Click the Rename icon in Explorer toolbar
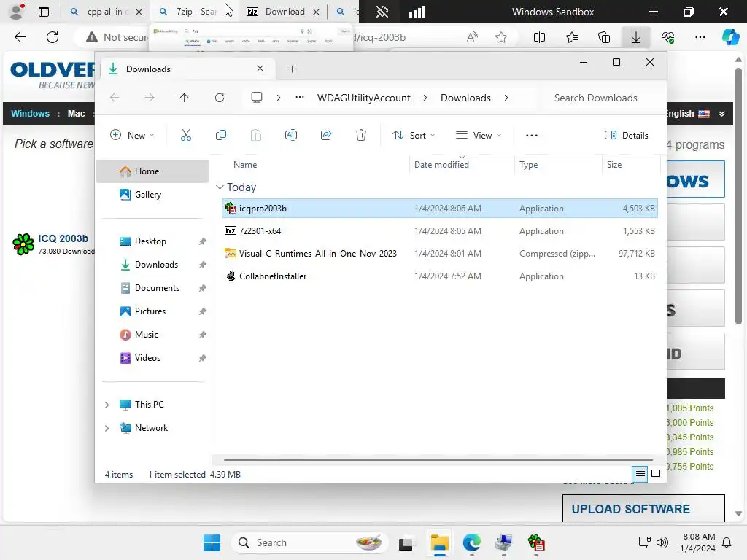This screenshot has height=560, width=747. tap(290, 135)
